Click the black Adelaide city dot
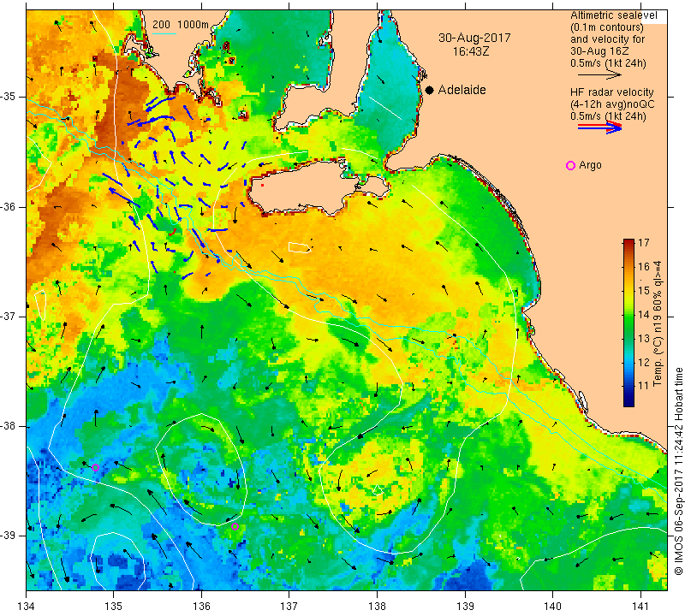Viewport: 685px width, 616px height. point(430,90)
